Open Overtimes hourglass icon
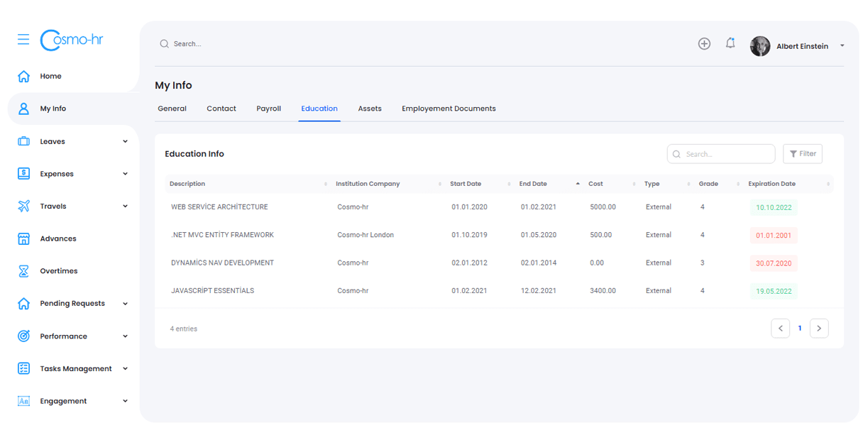868x445 pixels. tap(24, 271)
